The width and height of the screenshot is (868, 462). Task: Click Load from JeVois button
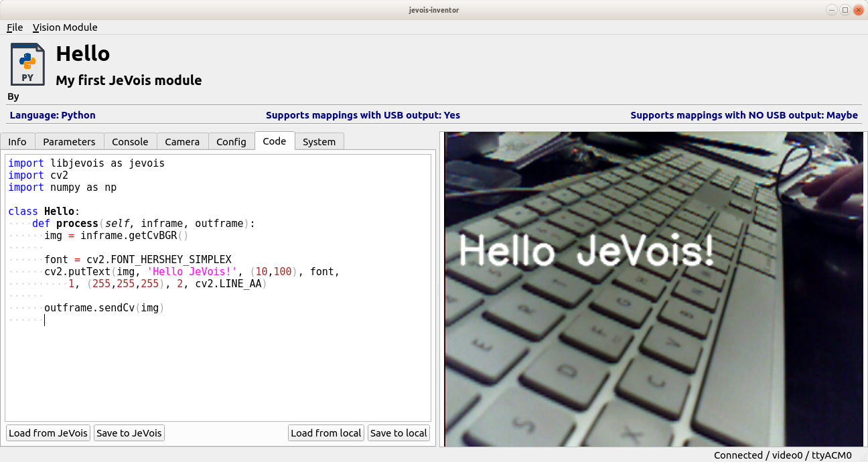point(48,433)
